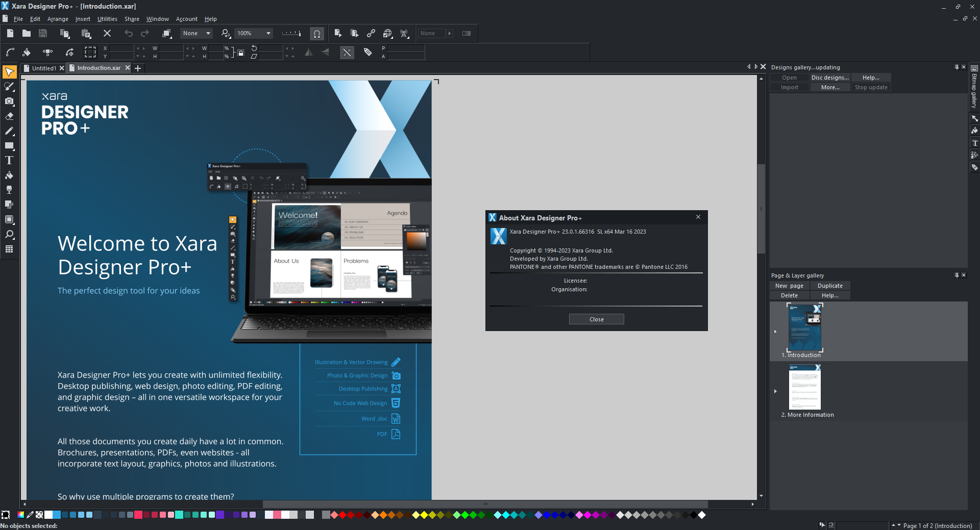Click the Redo arrow icon
980x530 pixels.
[x=145, y=33]
